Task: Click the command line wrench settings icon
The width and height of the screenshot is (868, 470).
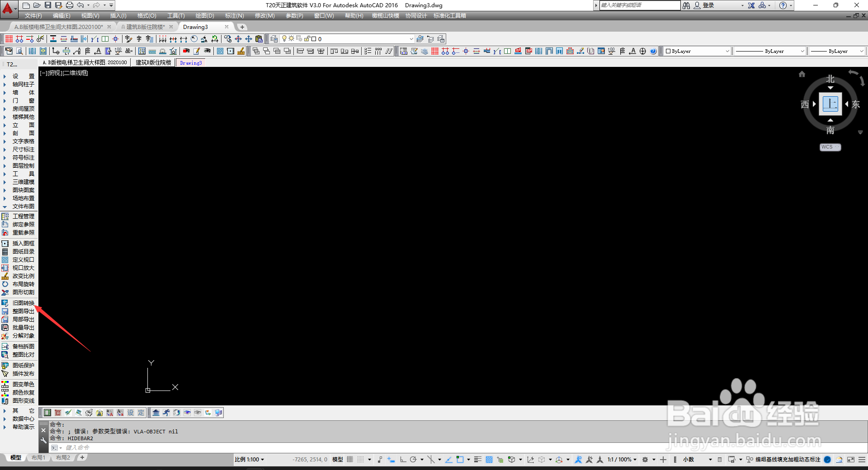Action: coord(43,440)
